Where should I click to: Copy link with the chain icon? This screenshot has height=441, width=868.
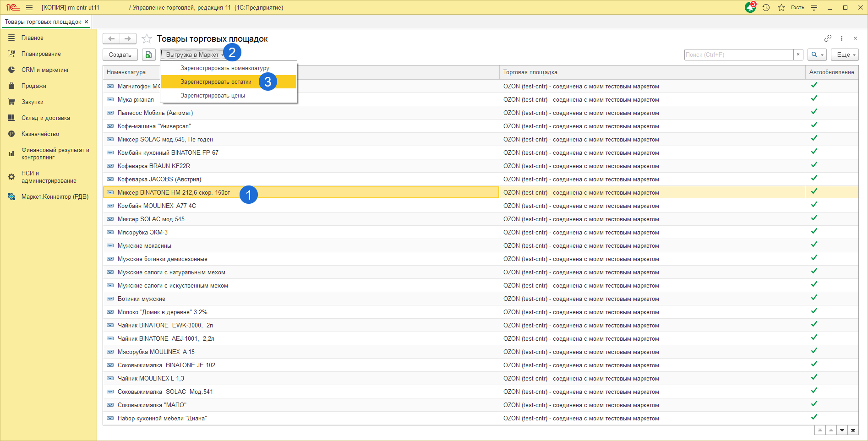pyautogui.click(x=828, y=38)
